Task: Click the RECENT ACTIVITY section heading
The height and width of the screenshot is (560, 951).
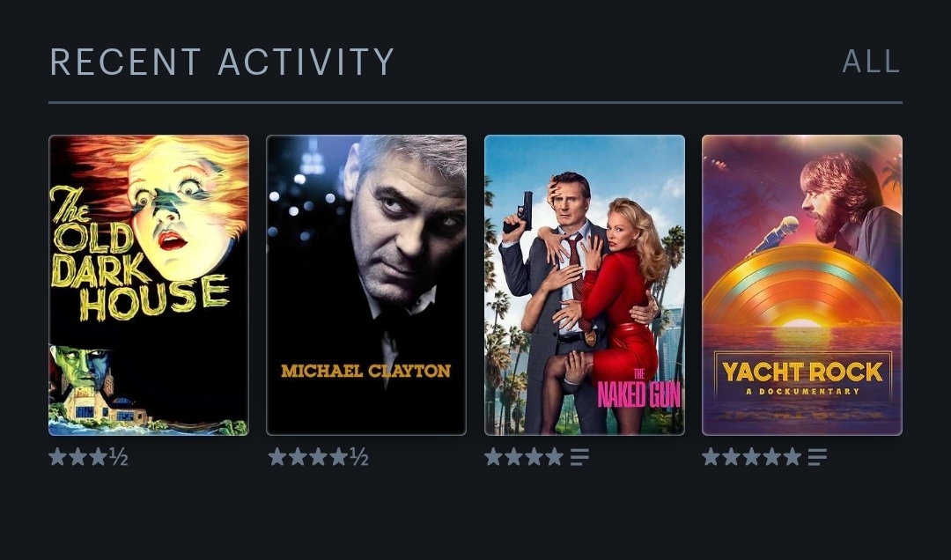Action: [222, 62]
